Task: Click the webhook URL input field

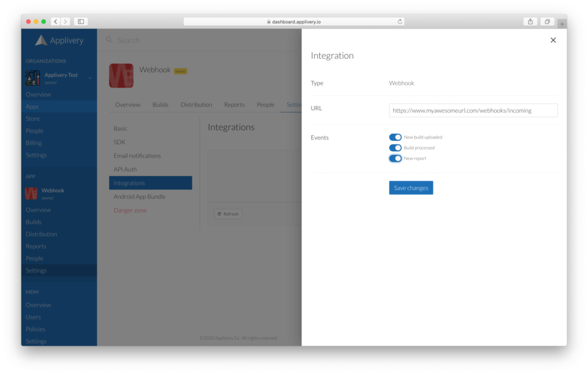Action: tap(473, 110)
